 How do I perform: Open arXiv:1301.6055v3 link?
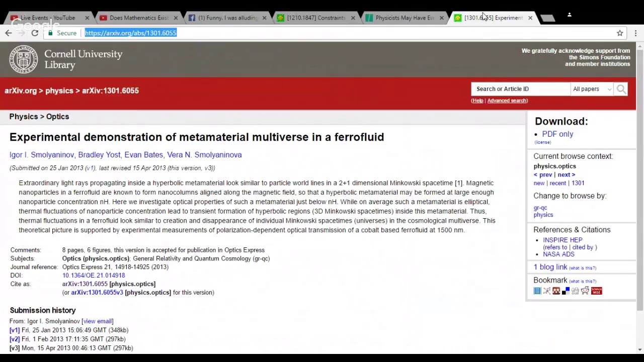97,293
